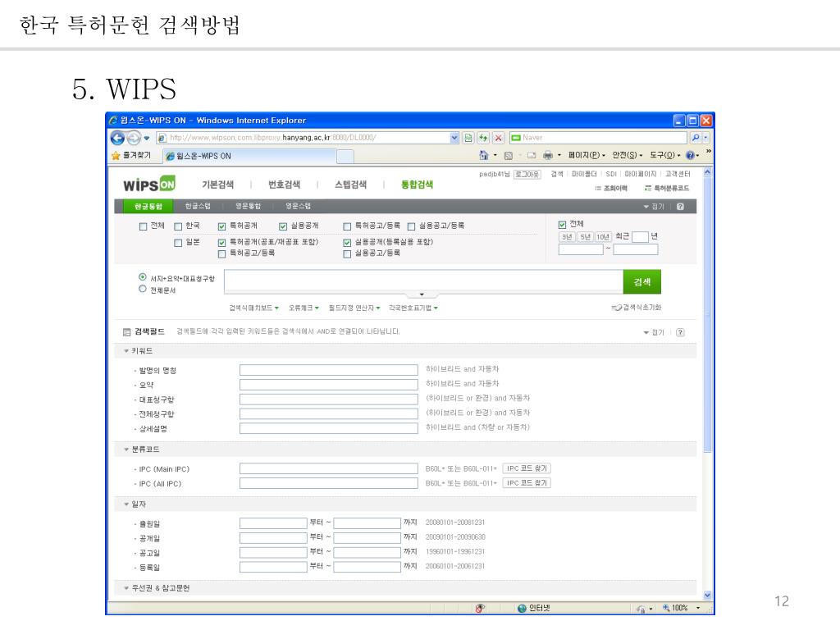Click the WIPS ON logo
Screen dimensions: 840x630
tap(149, 184)
